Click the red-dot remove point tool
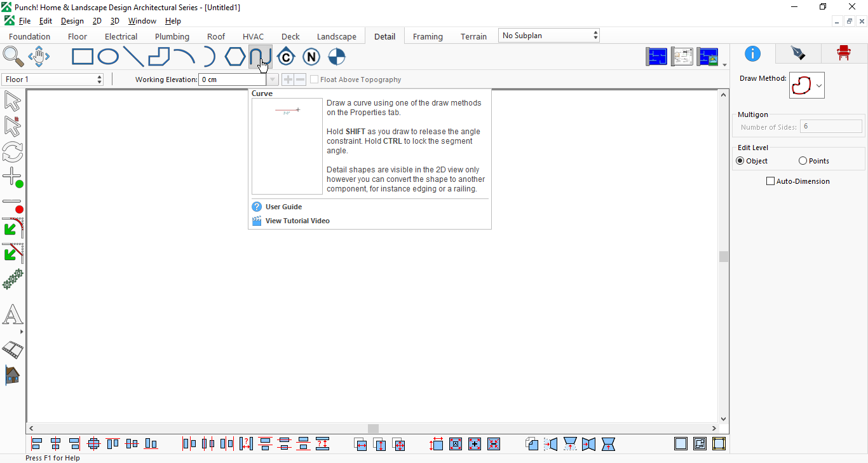The height and width of the screenshot is (463, 868). tap(13, 205)
